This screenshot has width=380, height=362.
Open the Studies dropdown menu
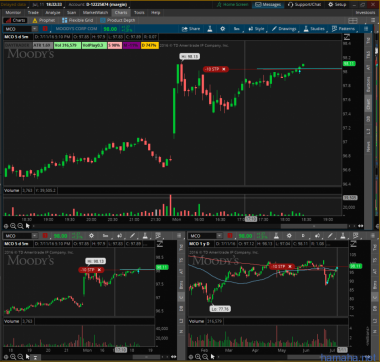[x=314, y=29]
